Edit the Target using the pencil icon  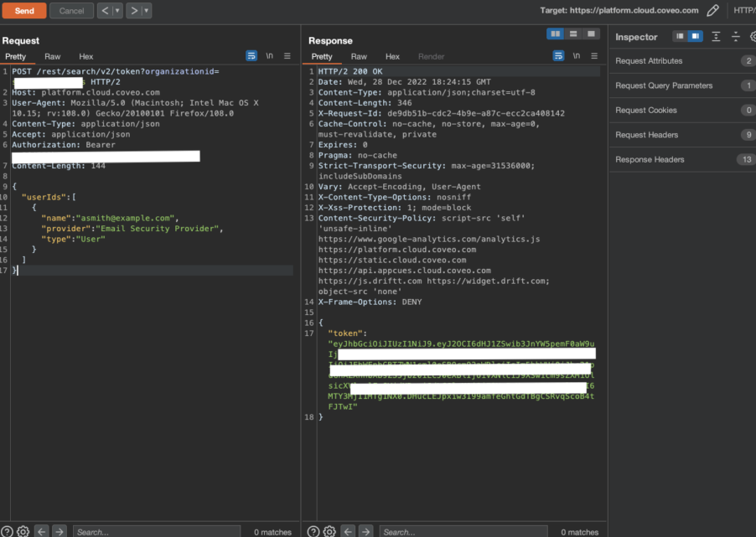click(712, 10)
